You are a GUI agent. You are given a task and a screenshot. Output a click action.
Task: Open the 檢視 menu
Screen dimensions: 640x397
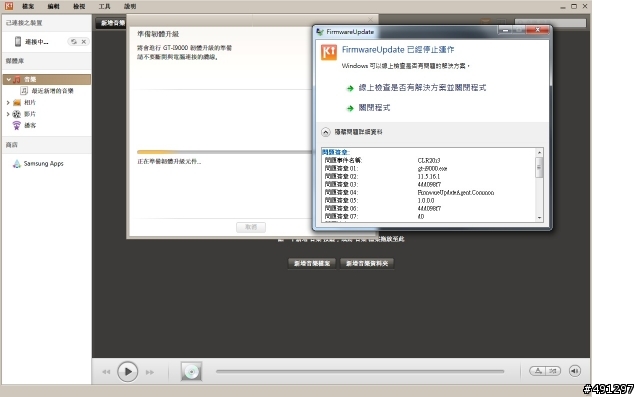pos(79,6)
